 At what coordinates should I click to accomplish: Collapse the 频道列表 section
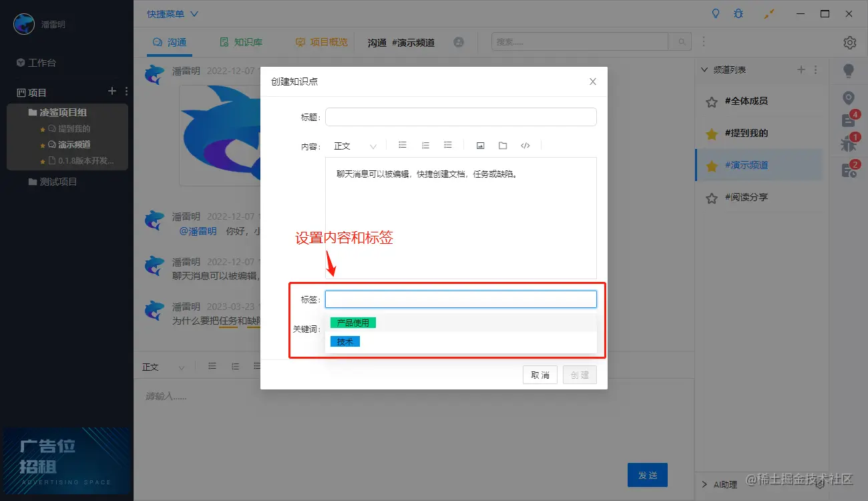[704, 69]
